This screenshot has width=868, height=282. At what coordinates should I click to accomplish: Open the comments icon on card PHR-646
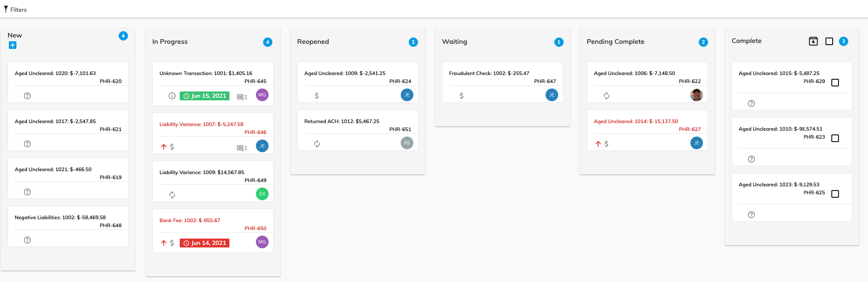click(x=242, y=148)
